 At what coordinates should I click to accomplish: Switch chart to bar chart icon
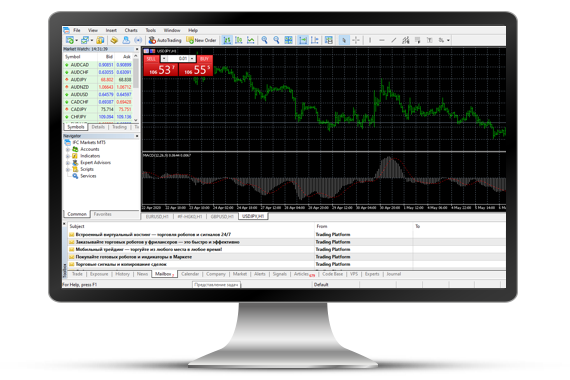(227, 40)
